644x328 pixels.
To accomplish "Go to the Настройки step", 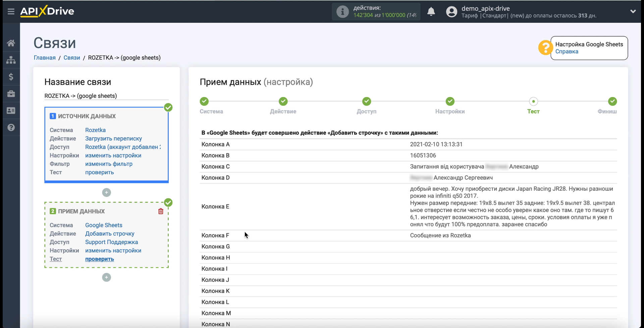I will tap(450, 111).
